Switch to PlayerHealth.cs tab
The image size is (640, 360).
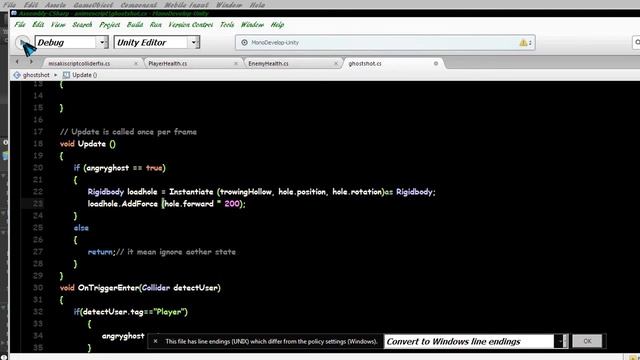click(168, 64)
